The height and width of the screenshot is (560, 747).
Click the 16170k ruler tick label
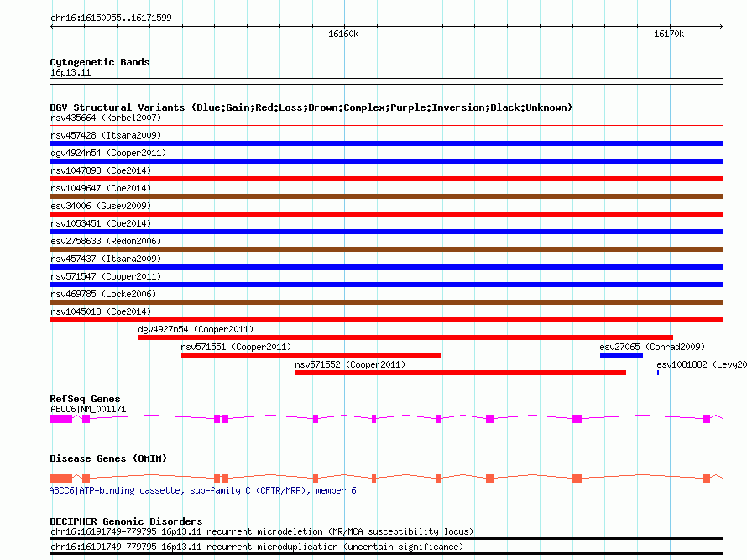tap(669, 34)
